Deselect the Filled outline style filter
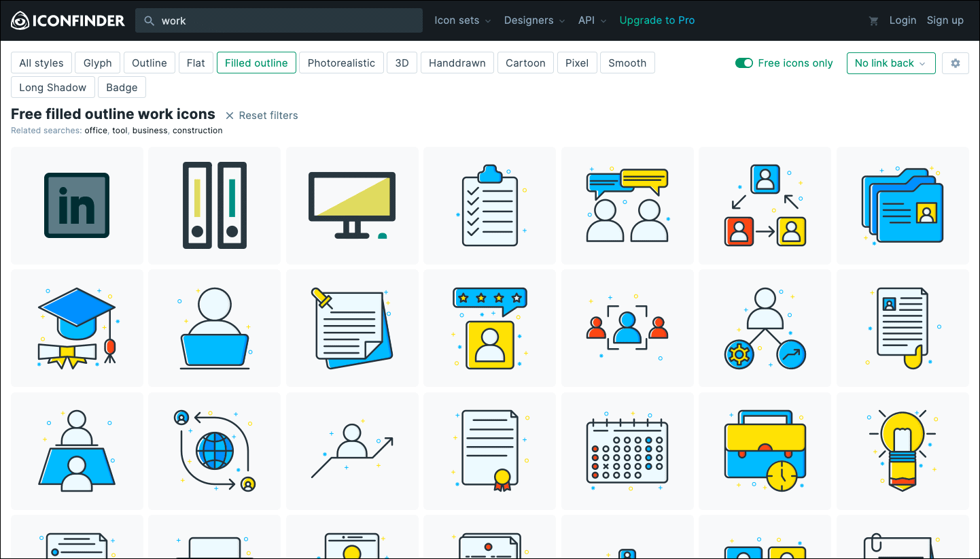Image resolution: width=980 pixels, height=559 pixels. (x=256, y=63)
